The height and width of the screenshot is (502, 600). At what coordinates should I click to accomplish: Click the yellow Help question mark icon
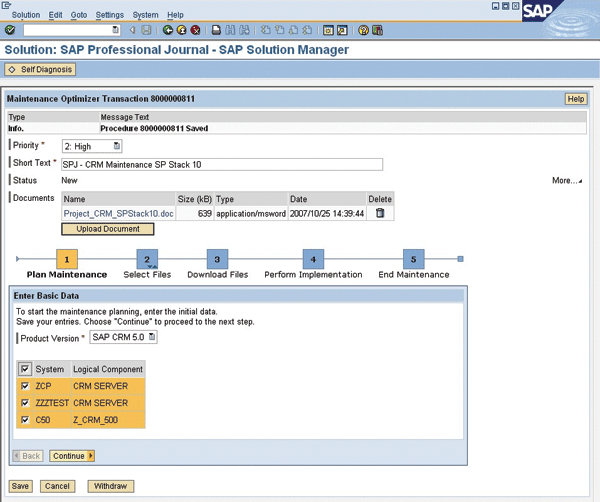[x=363, y=30]
